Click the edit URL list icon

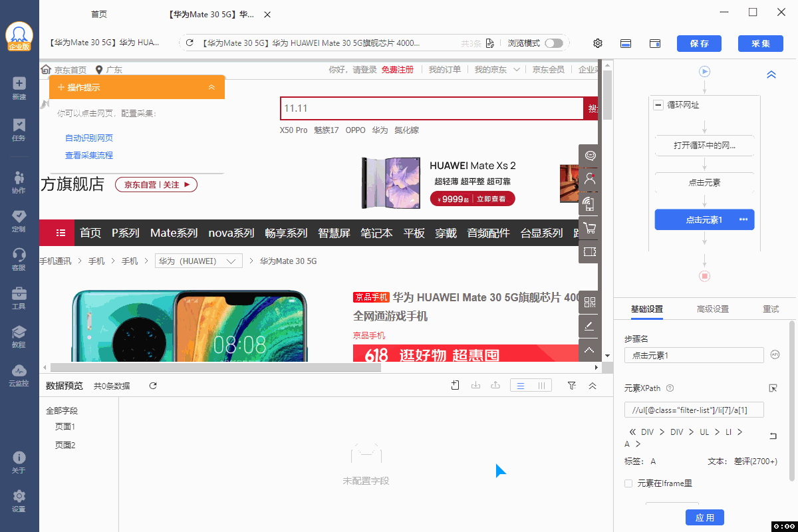(x=489, y=43)
